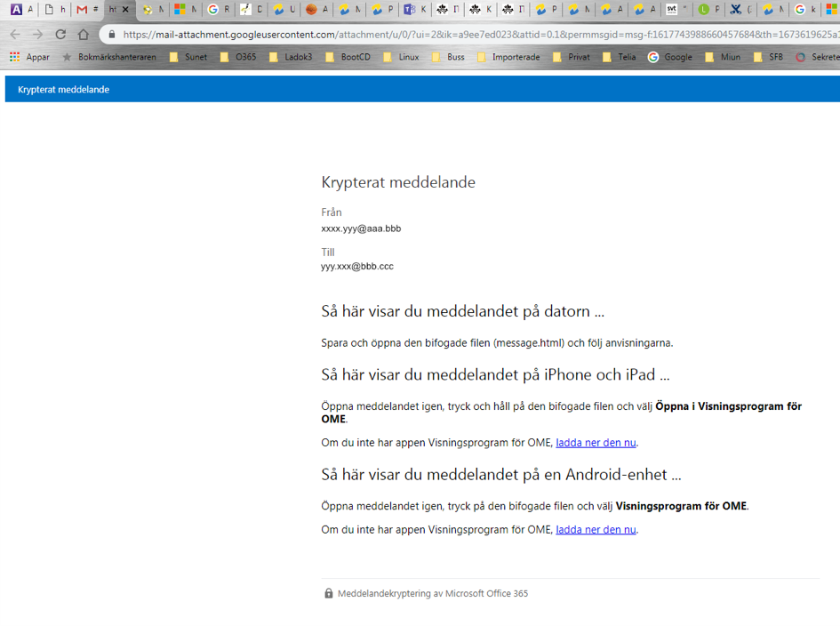Click the blue 'Krypterat meddelande' banner title

pos(64,90)
